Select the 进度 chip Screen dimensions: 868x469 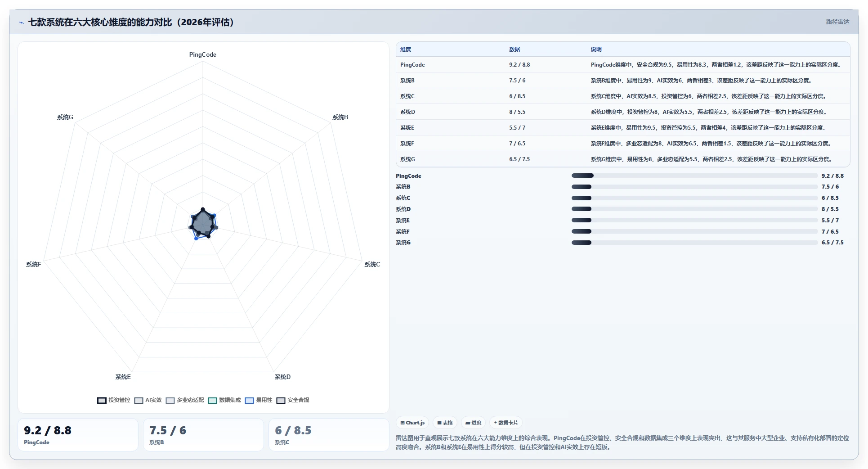click(x=473, y=423)
